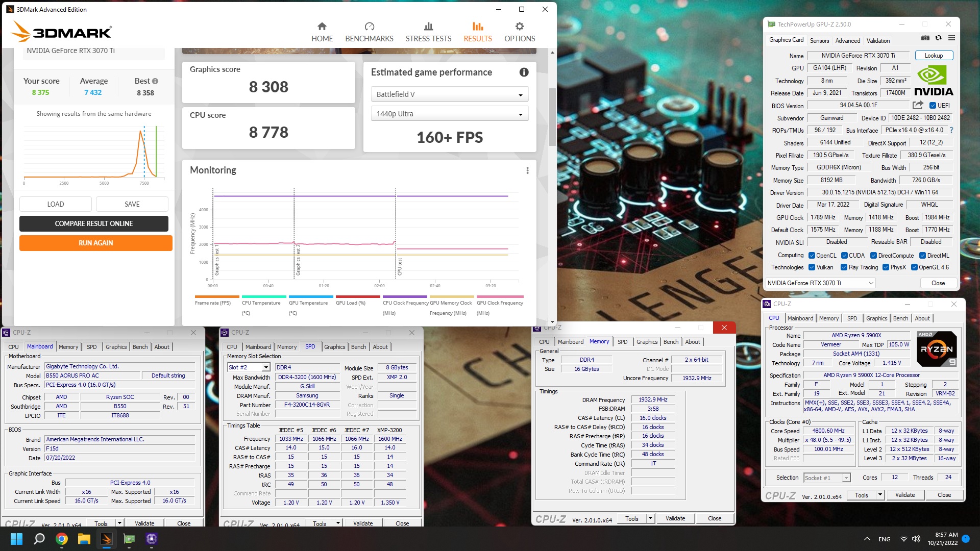Viewport: 980px width, 551px height.
Task: Switch to GPU-Z Advanced tab
Action: click(848, 41)
